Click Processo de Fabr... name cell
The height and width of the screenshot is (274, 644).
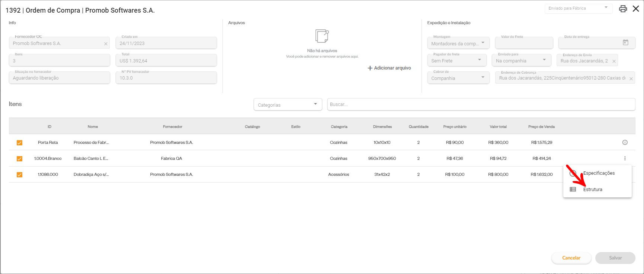coord(91,142)
